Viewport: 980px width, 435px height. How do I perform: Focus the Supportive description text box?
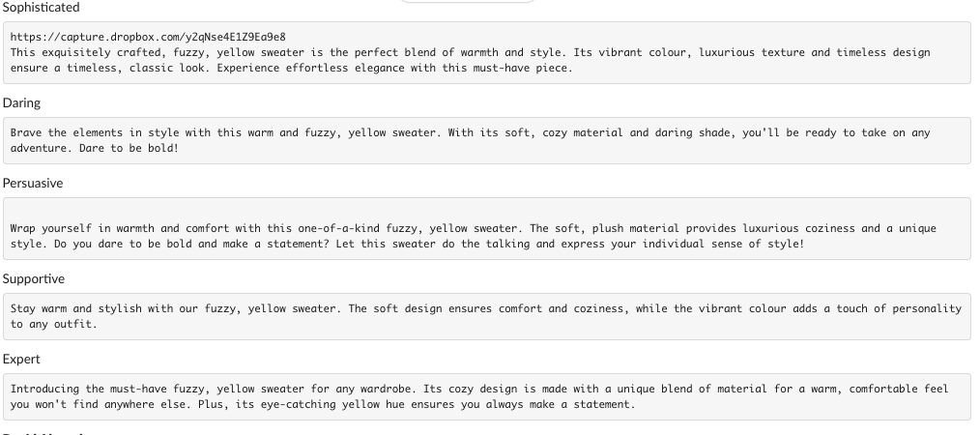click(x=580, y=325)
